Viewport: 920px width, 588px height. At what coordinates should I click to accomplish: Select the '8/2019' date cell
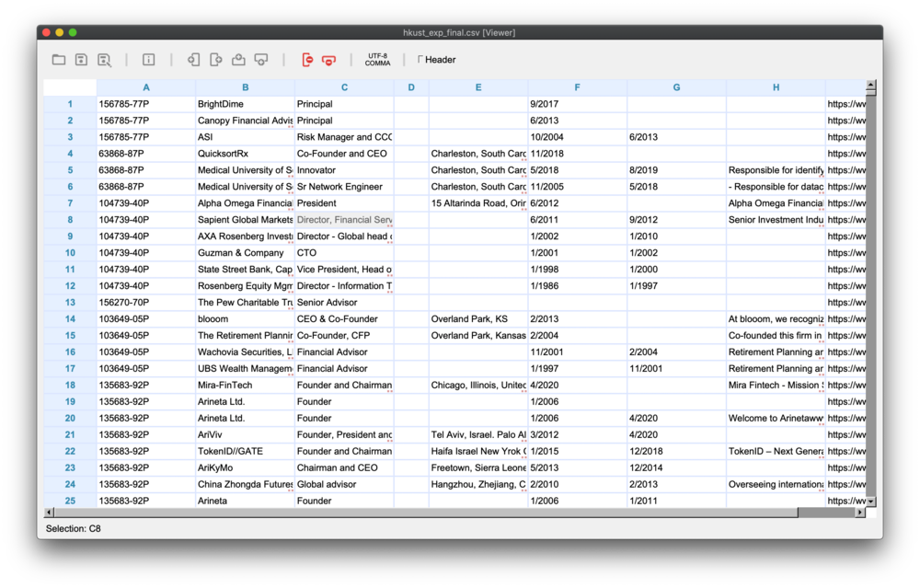click(676, 169)
